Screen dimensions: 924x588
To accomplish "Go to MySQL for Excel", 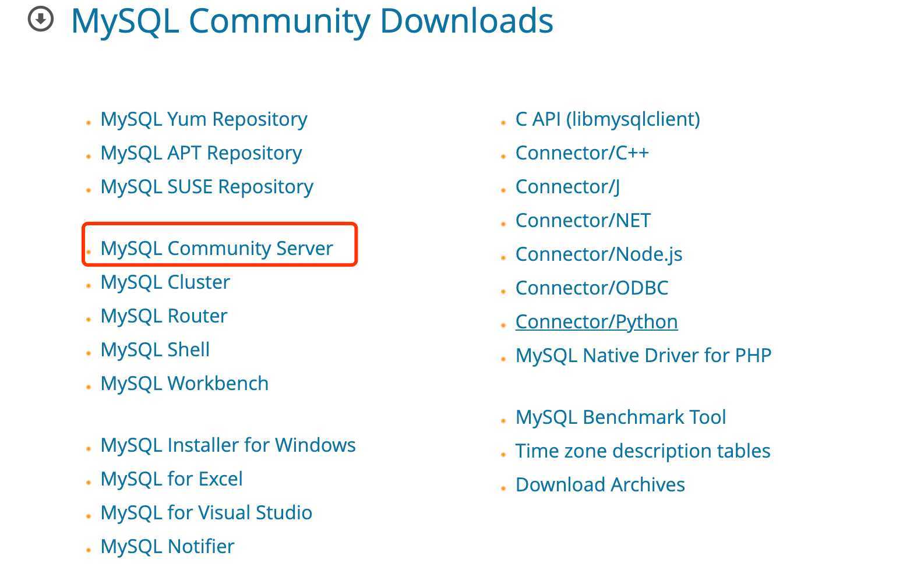I will pos(171,479).
